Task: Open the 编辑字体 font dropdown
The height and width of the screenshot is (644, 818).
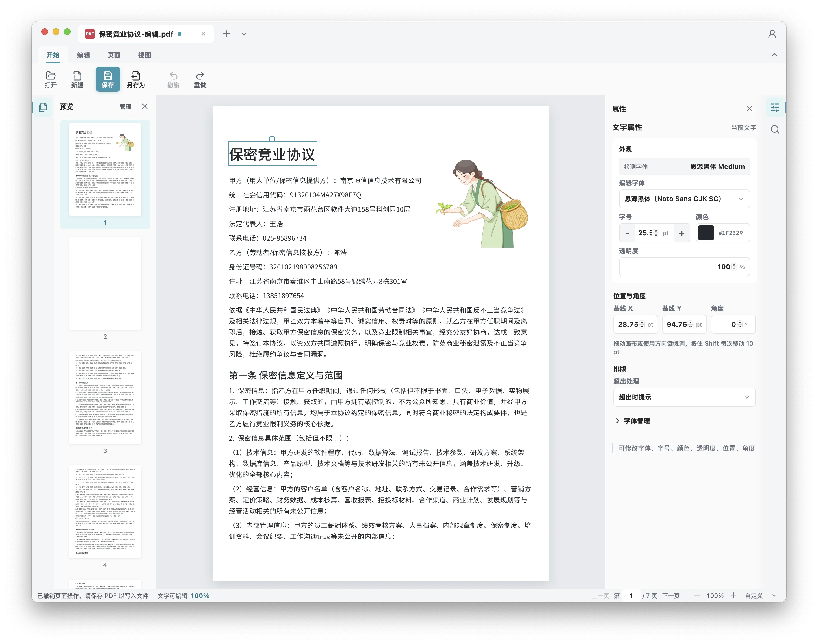Action: (684, 199)
